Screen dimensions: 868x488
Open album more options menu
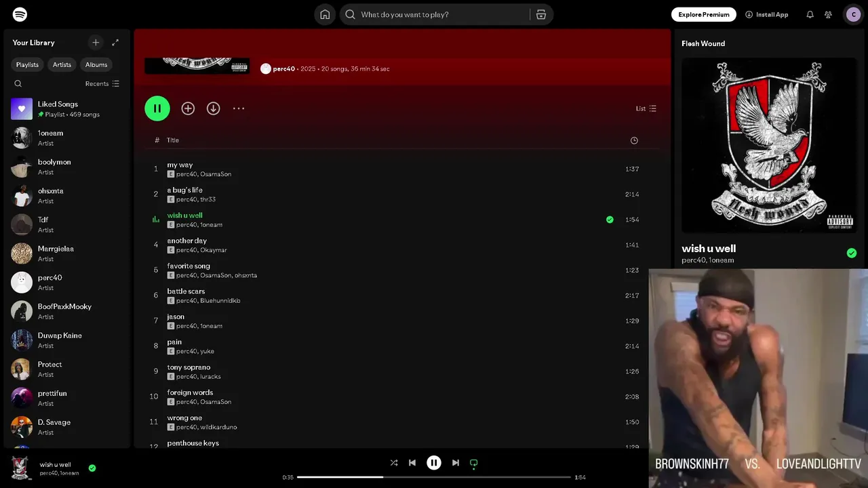click(239, 108)
